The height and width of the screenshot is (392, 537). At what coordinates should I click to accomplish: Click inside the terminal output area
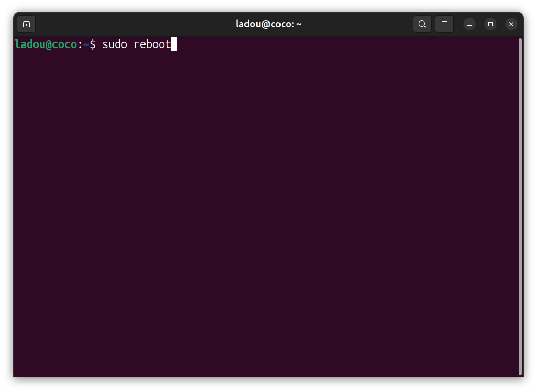click(x=262, y=209)
